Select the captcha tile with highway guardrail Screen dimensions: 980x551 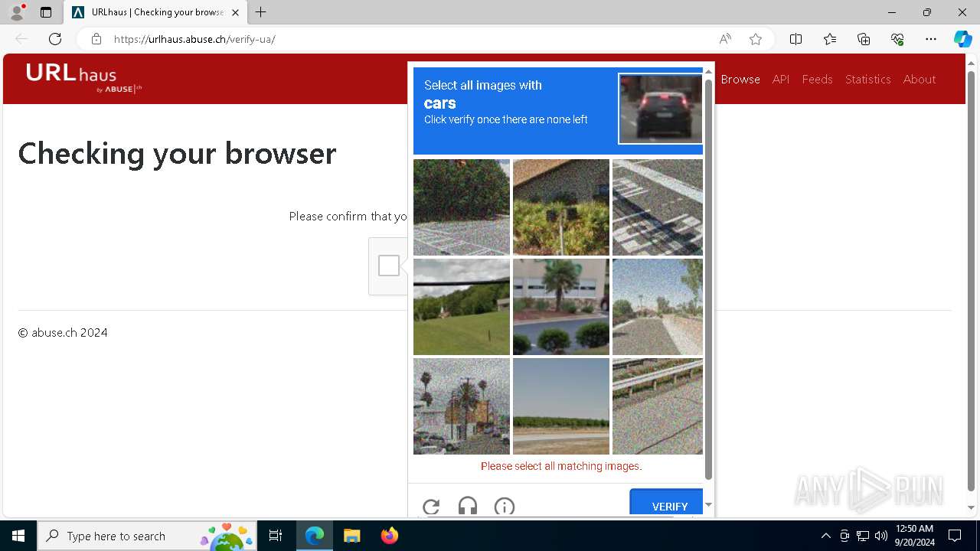pos(658,406)
